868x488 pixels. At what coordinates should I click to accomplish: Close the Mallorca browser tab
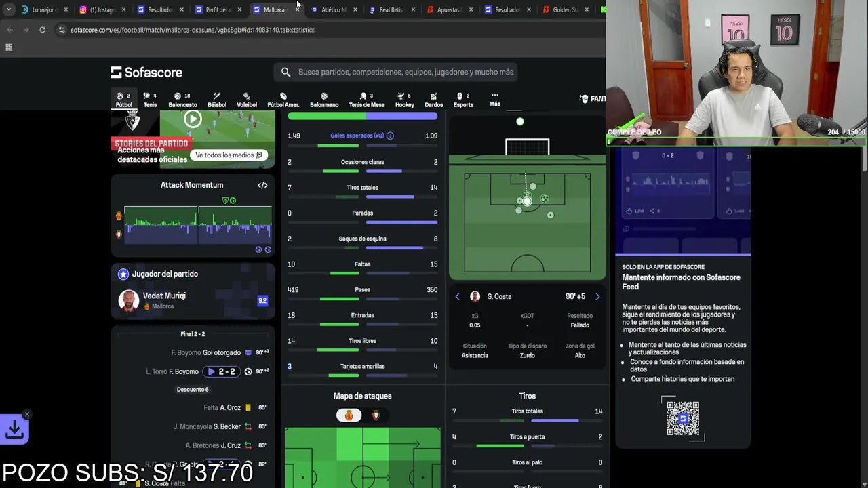pos(297,9)
